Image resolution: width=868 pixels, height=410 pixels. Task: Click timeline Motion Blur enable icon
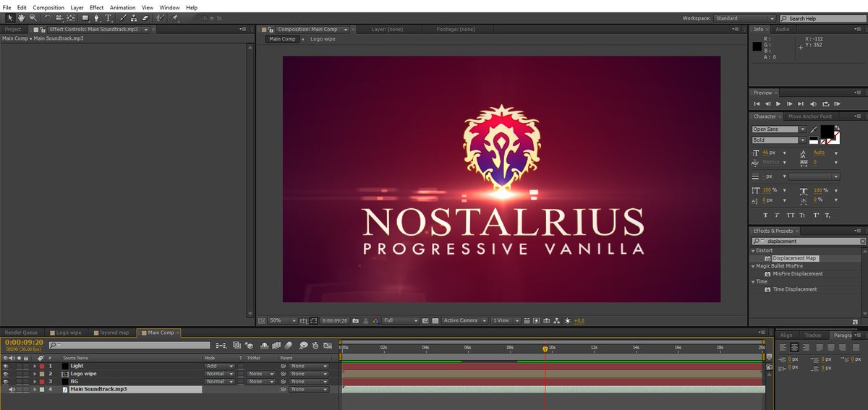click(288, 346)
